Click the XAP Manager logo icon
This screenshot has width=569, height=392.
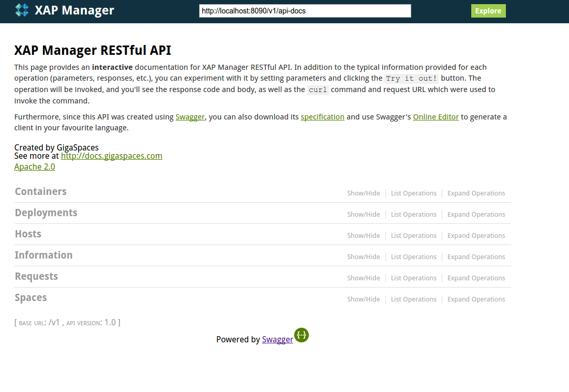click(x=22, y=10)
